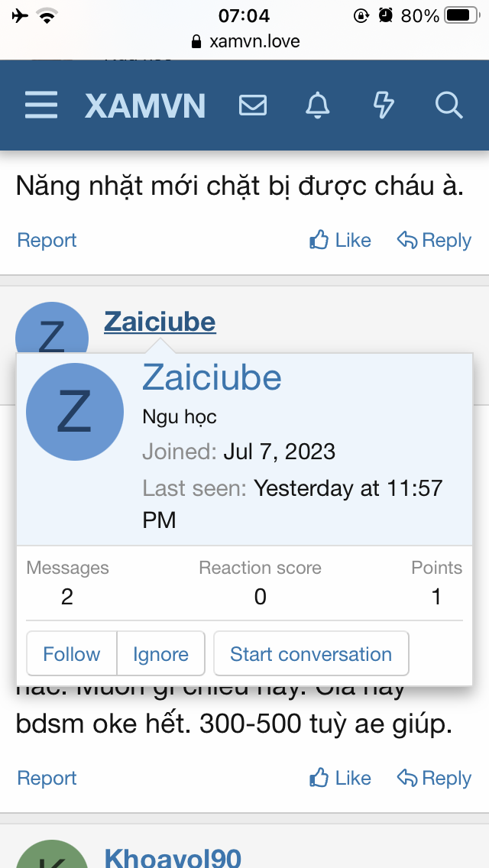Click the Zaiciube username above the popup
This screenshot has height=868, width=489.
pos(160,322)
